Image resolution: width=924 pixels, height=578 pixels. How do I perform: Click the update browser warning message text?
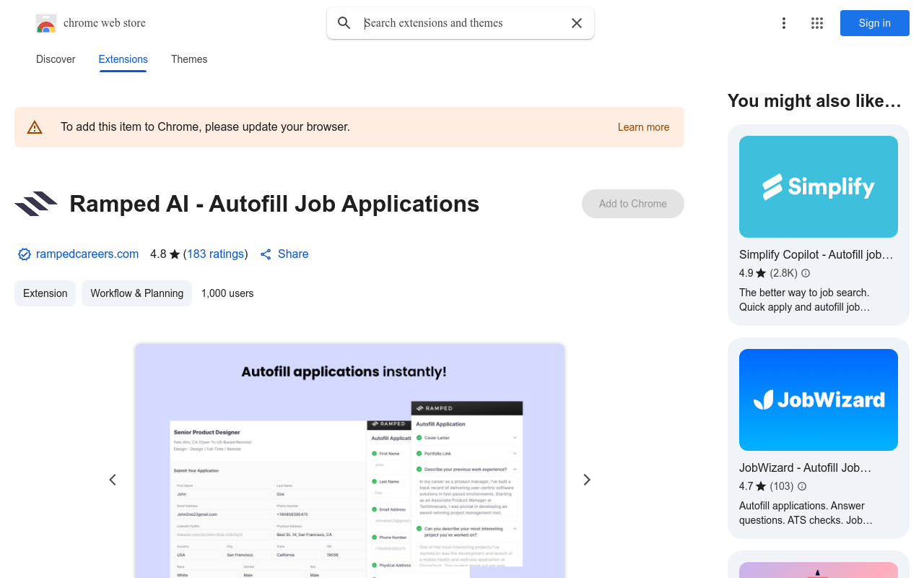[205, 127]
